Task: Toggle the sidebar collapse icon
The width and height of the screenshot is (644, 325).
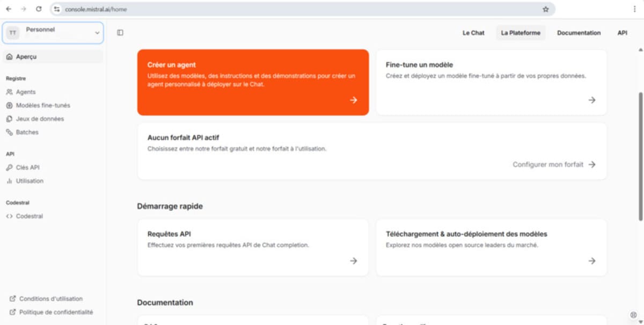Action: pos(120,33)
